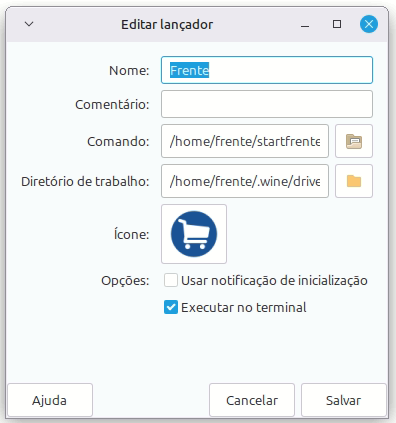Cancel editing with the Cancelar button
396x423 pixels.
252,400
